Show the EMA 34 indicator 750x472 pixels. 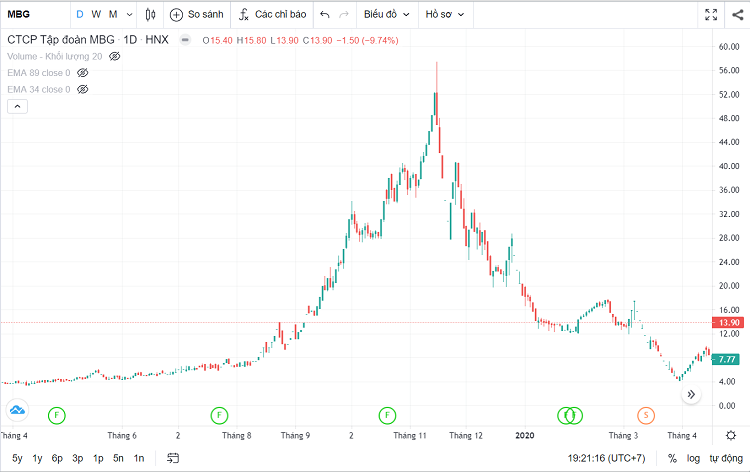pos(83,89)
